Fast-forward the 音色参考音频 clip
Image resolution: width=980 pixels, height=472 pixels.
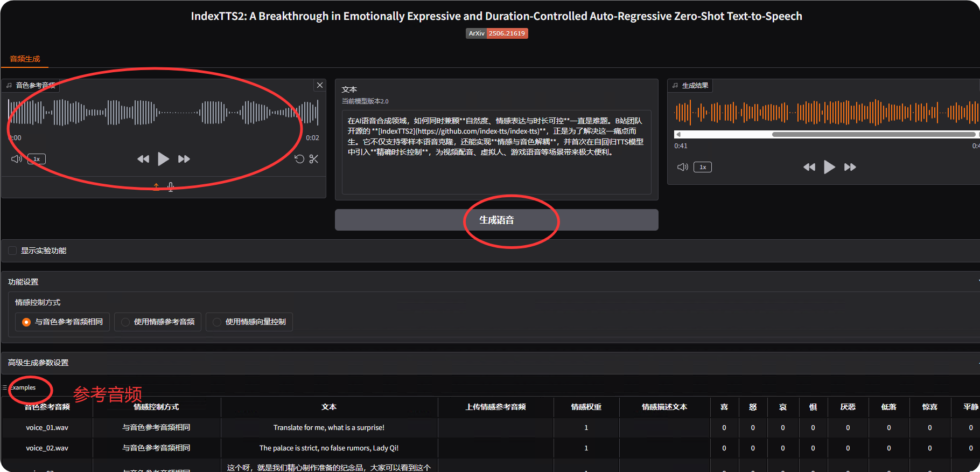[184, 159]
